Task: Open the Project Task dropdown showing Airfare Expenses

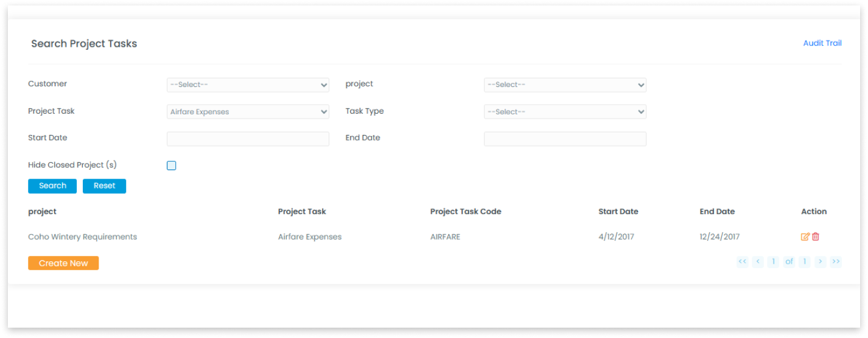Action: [x=248, y=112]
